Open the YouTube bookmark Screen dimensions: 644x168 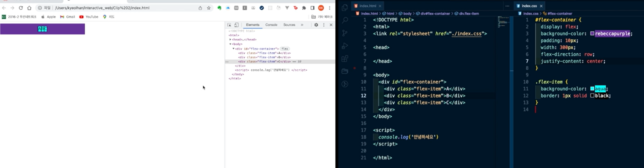89,17
